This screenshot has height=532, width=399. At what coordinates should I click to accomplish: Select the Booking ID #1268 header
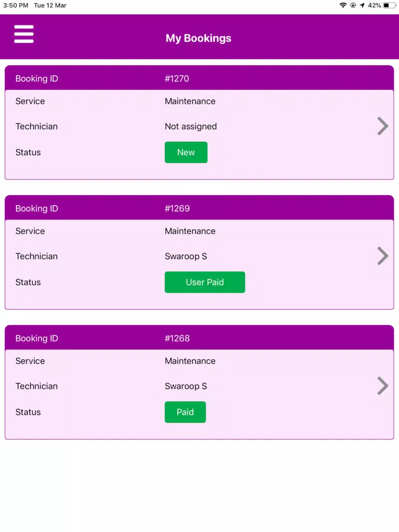pyautogui.click(x=199, y=338)
